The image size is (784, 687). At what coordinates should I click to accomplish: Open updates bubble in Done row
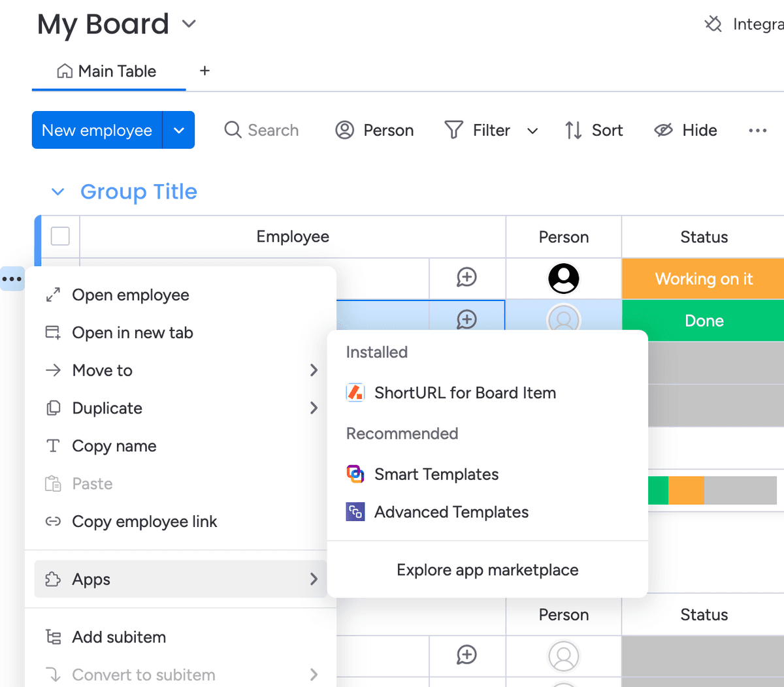466,319
